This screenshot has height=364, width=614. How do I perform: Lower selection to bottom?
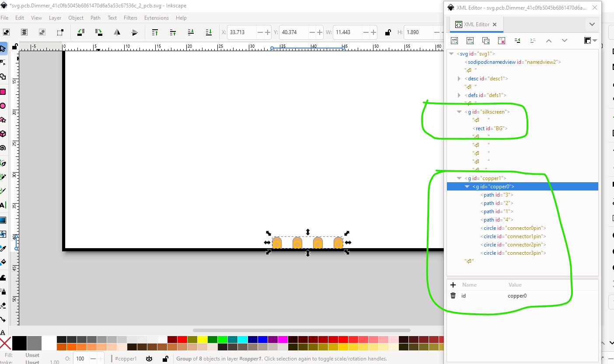[209, 32]
